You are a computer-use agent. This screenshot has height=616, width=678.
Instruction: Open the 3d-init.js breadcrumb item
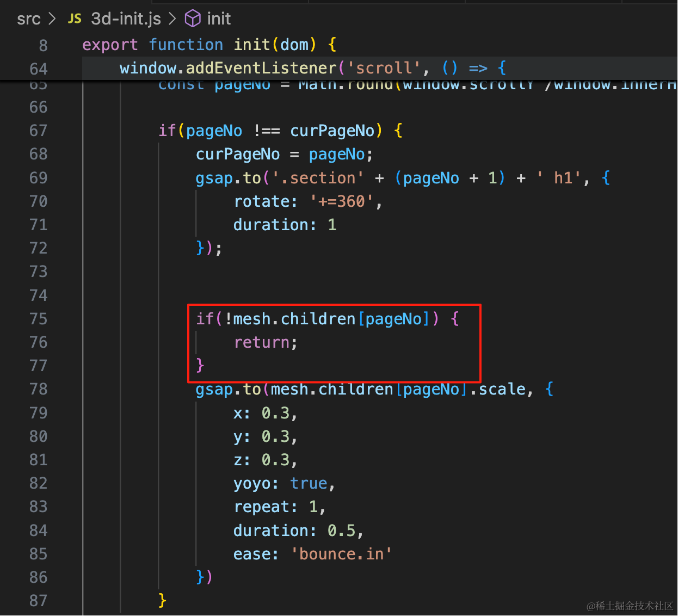click(x=126, y=19)
